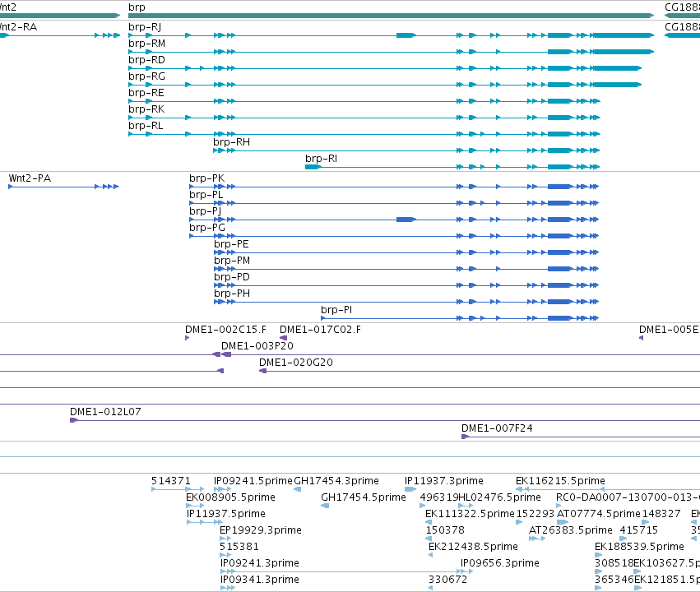
Task: Click the IP11937.3prime cDNA label
Action: pos(443,481)
